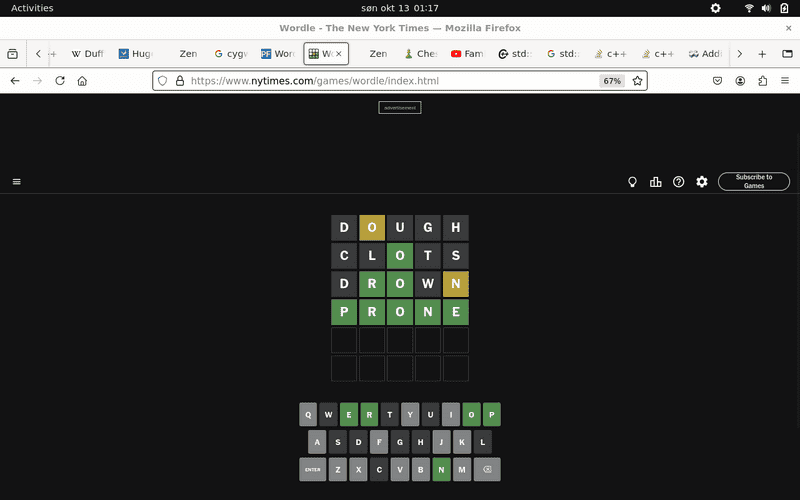
Task: Open the Firefox View recent browsing icon
Action: coord(13,54)
